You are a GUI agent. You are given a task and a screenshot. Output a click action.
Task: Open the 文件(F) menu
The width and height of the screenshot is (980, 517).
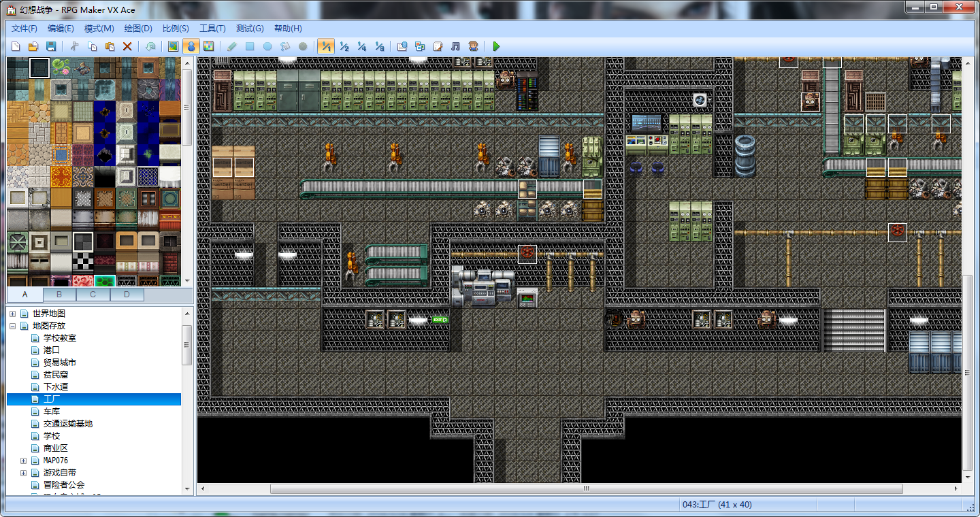tap(24, 29)
